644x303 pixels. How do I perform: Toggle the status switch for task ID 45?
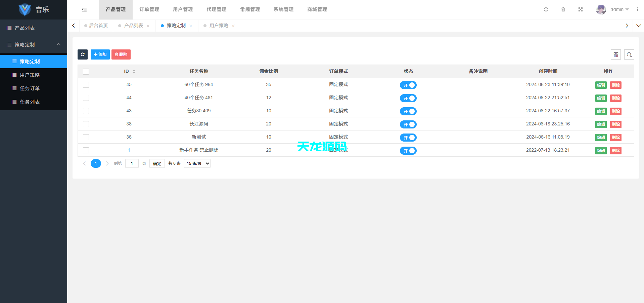click(x=408, y=85)
